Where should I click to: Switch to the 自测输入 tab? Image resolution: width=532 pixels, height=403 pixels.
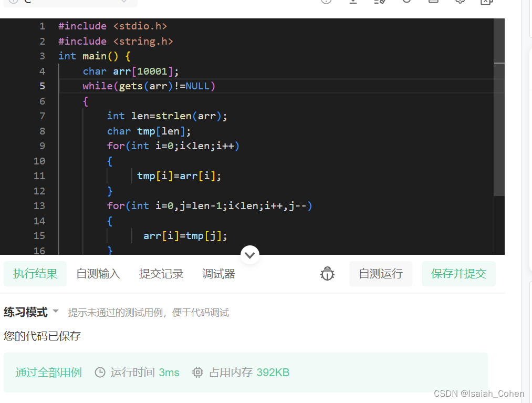click(x=98, y=274)
